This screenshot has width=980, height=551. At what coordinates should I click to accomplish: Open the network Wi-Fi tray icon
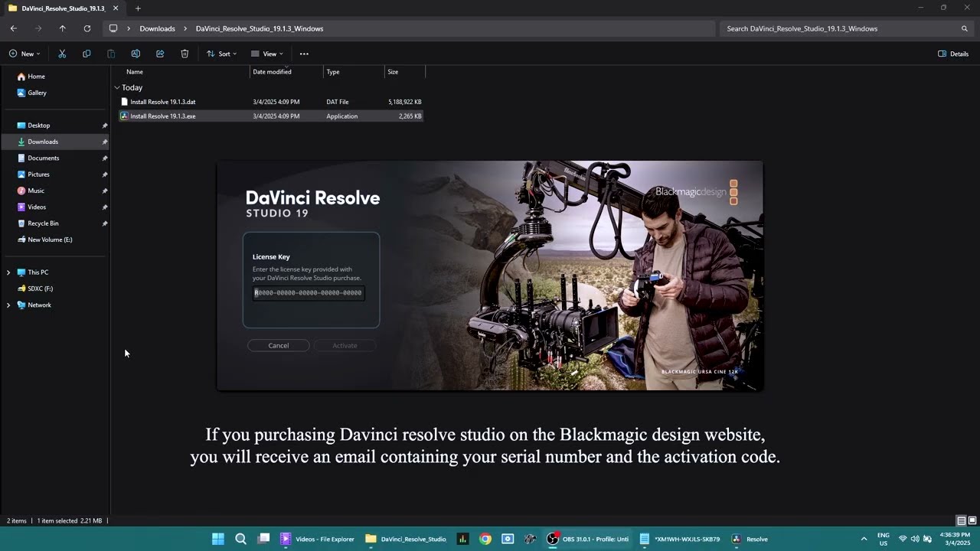[903, 539]
